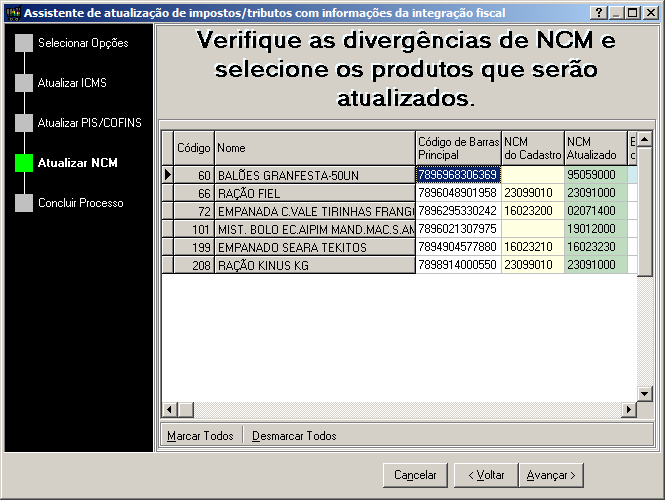The width and height of the screenshot is (665, 500).
Task: Click the green Atualizar NCM step icon
Action: click(24, 163)
